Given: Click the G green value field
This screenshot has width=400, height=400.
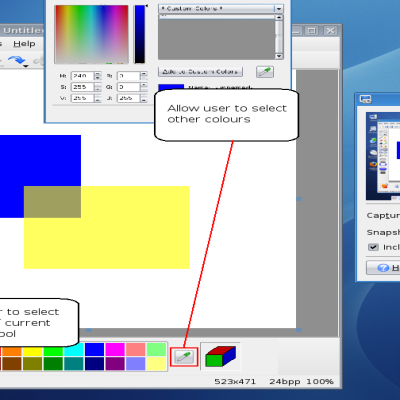Looking at the screenshot, I should pos(128,87).
